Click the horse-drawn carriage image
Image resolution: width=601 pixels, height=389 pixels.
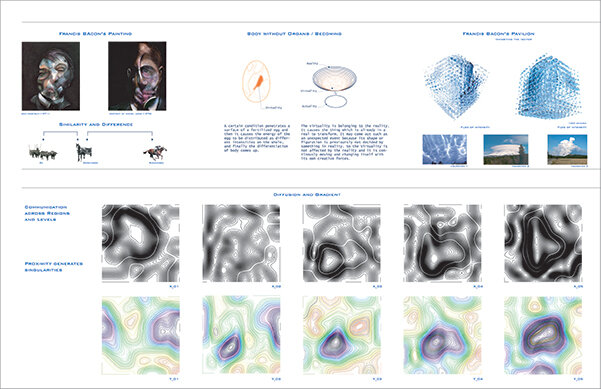click(43, 153)
